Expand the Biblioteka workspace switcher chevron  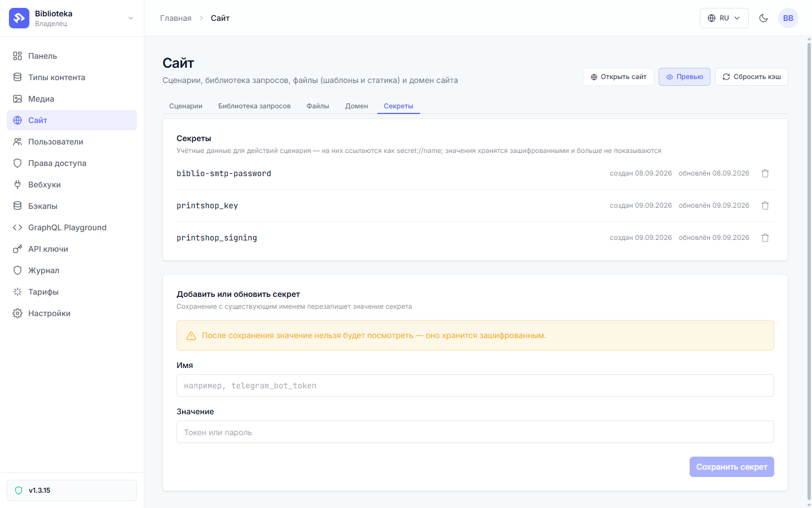(x=131, y=18)
